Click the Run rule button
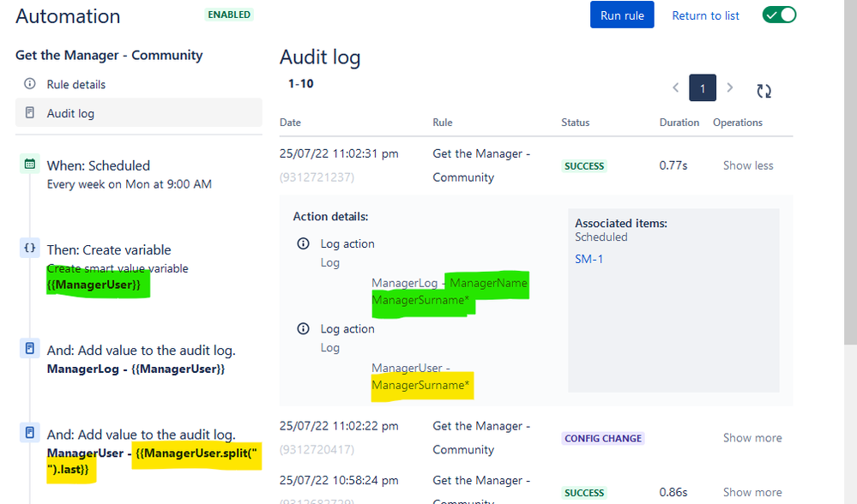 [x=622, y=15]
